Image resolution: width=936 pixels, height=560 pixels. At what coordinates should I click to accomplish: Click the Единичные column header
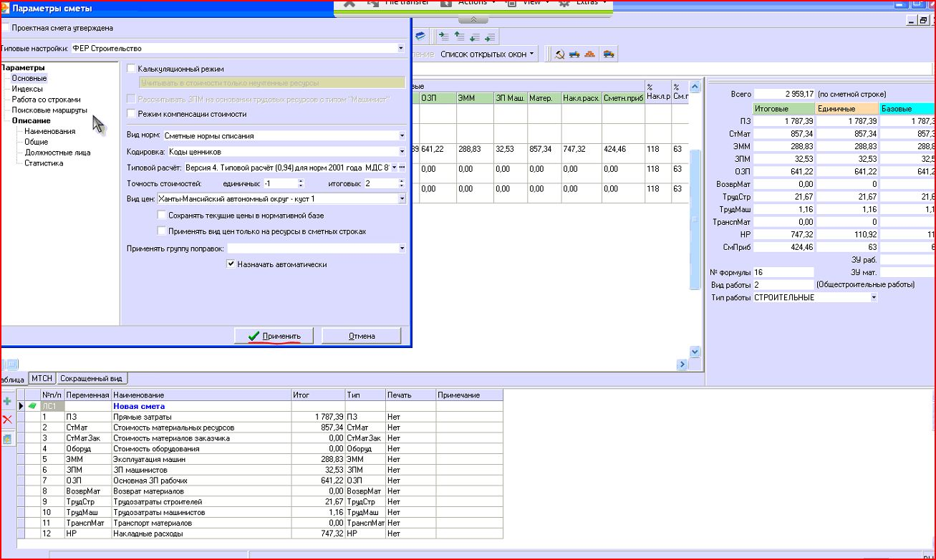coord(847,109)
